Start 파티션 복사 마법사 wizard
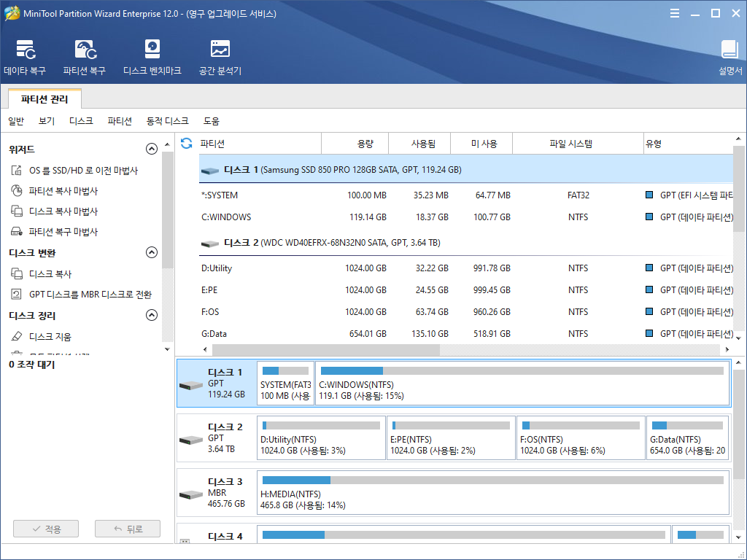Viewport: 747px width, 560px height. (x=54, y=191)
